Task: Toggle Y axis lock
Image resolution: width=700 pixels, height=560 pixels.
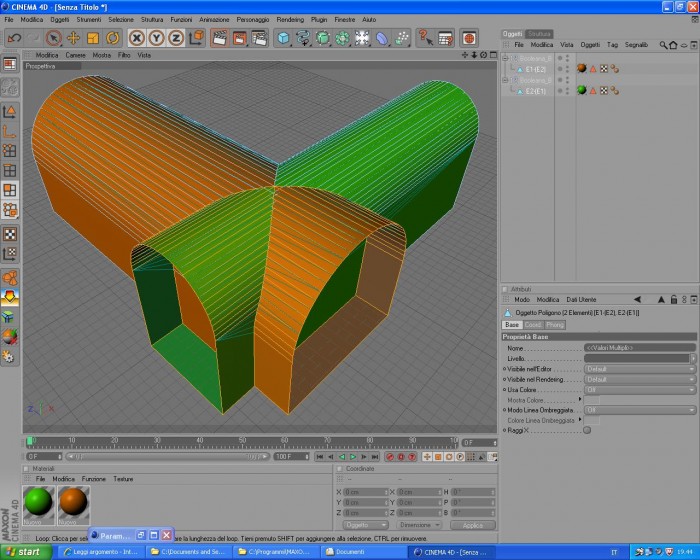Action: (156, 38)
